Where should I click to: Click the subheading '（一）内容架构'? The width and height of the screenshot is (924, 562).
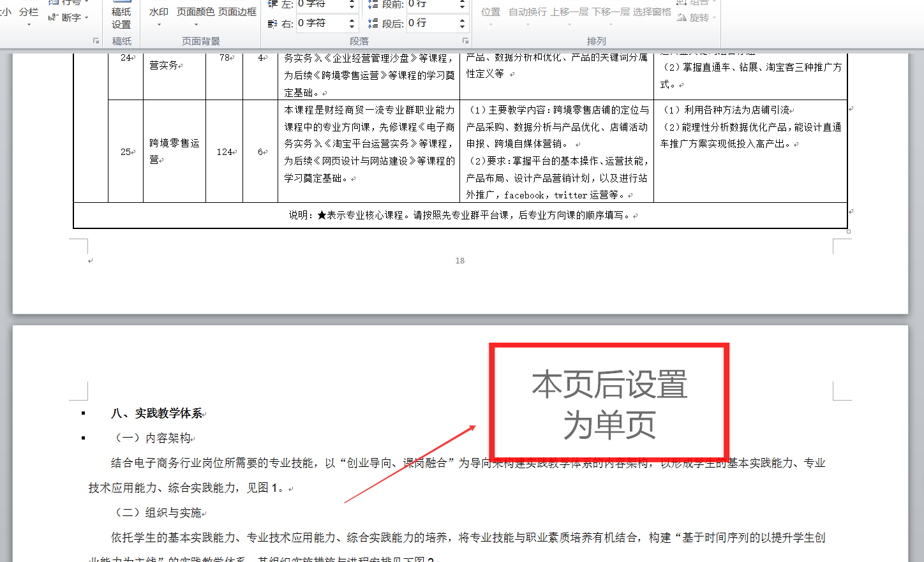(x=152, y=438)
